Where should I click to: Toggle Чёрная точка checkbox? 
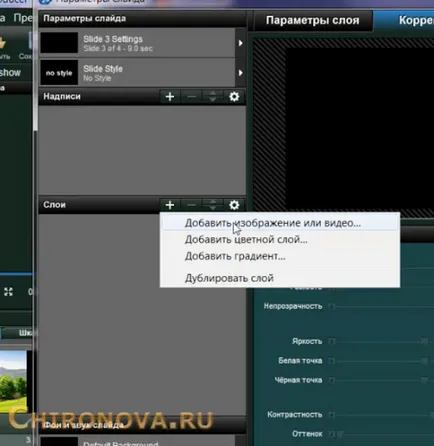(x=332, y=380)
